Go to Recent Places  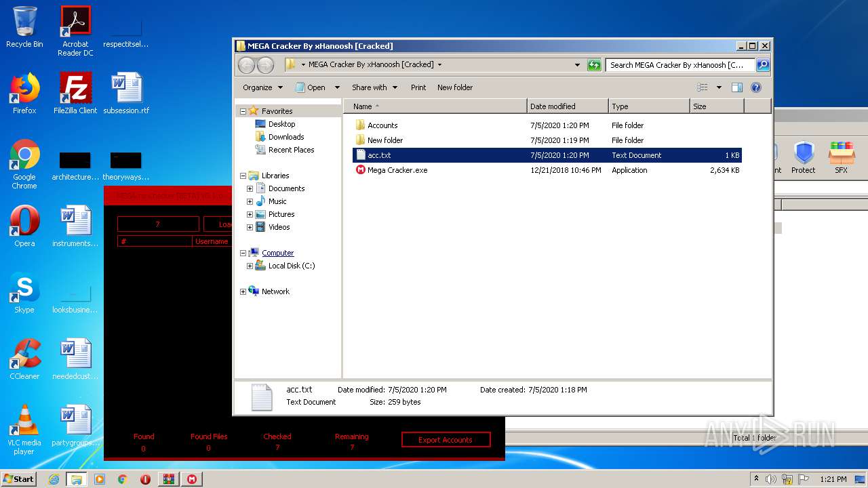pos(291,150)
